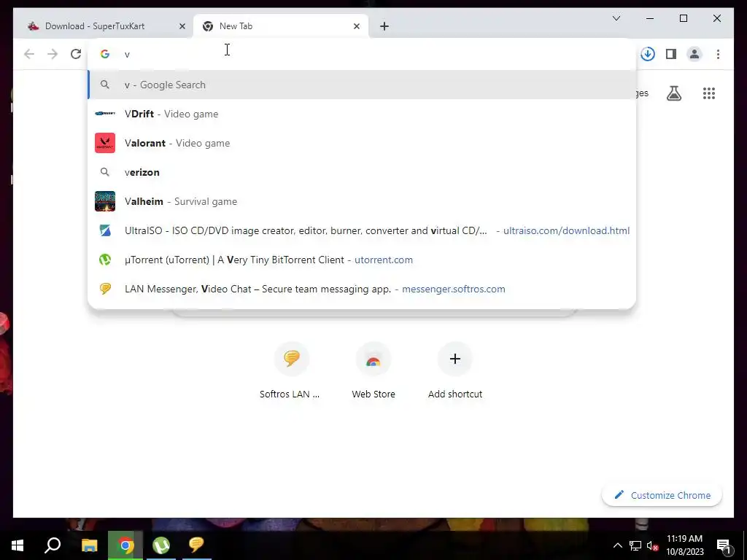The width and height of the screenshot is (747, 560).
Task: Click the Valorant red logo thumbnail
Action: coord(105,143)
